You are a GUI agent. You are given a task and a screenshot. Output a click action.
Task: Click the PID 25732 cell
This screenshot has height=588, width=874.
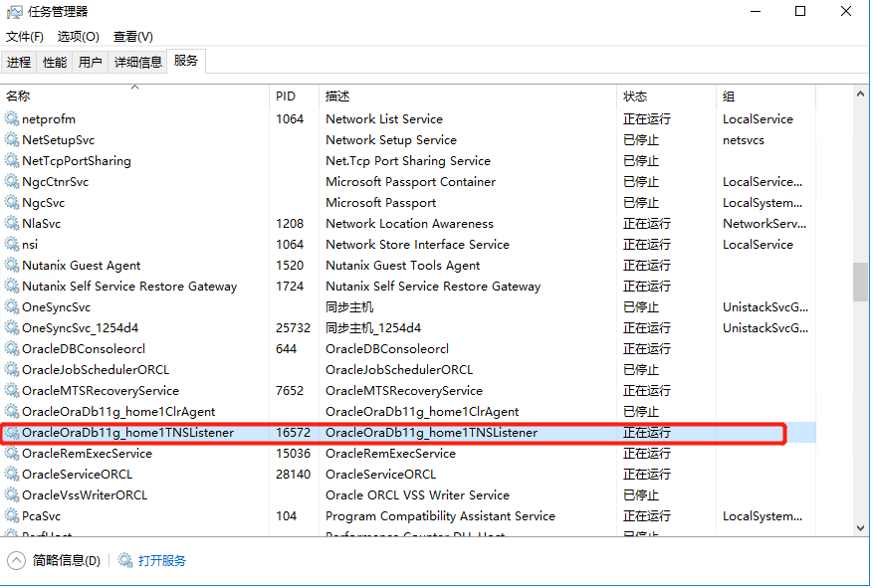click(x=294, y=327)
